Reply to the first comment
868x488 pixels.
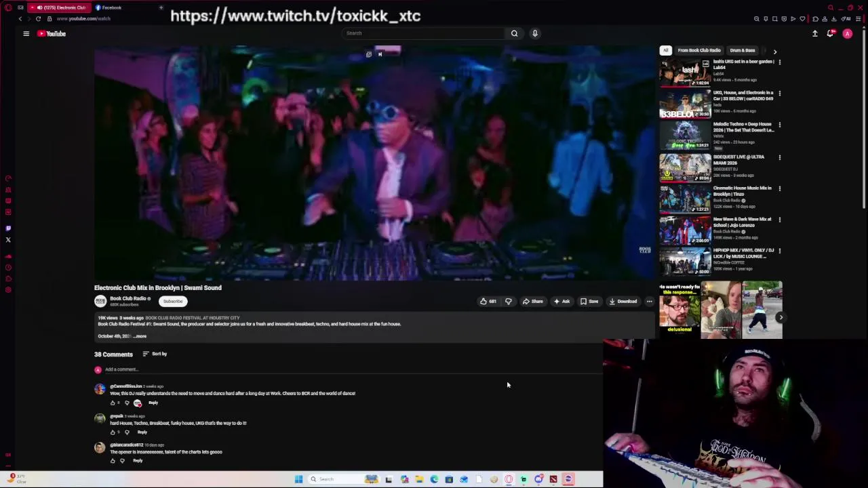click(x=153, y=403)
